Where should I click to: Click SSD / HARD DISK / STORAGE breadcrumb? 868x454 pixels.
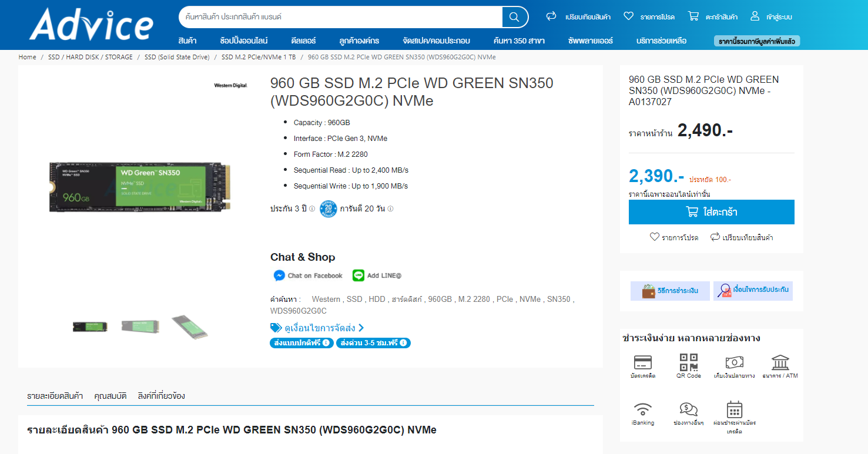(91, 57)
